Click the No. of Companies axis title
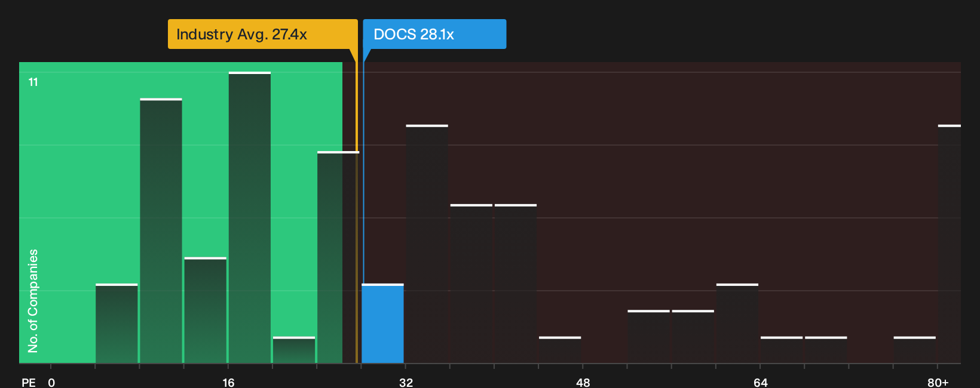980x388 pixels. pos(33,300)
